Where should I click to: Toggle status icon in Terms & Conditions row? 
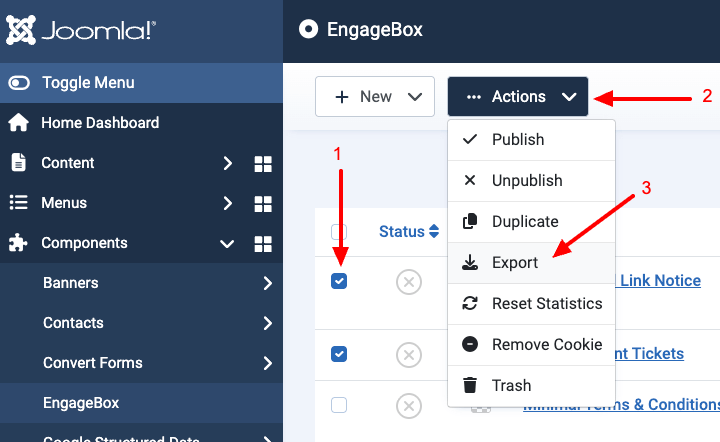click(409, 406)
